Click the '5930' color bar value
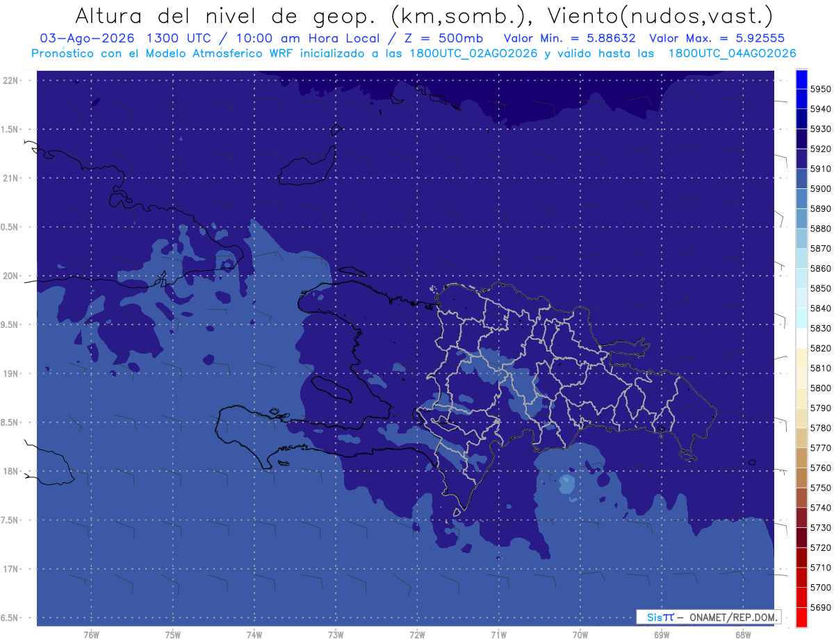The height and width of the screenshot is (644, 834). (820, 129)
